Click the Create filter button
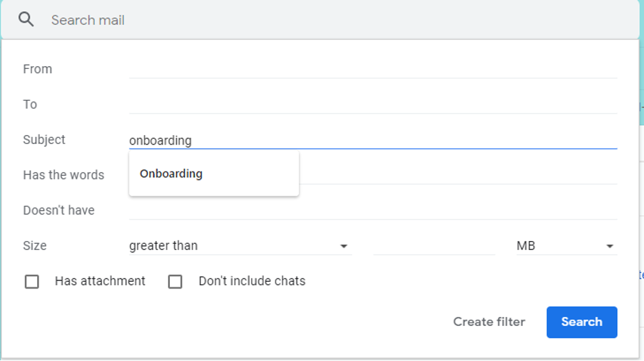This screenshot has height=361, width=644. (489, 322)
